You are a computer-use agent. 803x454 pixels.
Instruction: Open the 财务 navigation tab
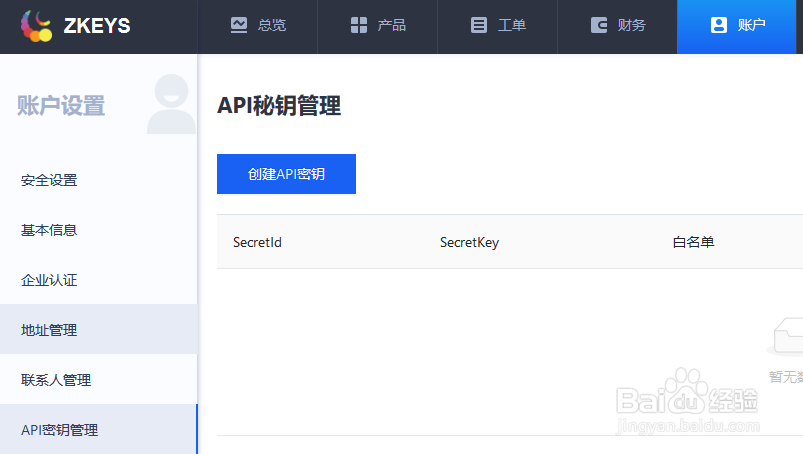click(617, 27)
